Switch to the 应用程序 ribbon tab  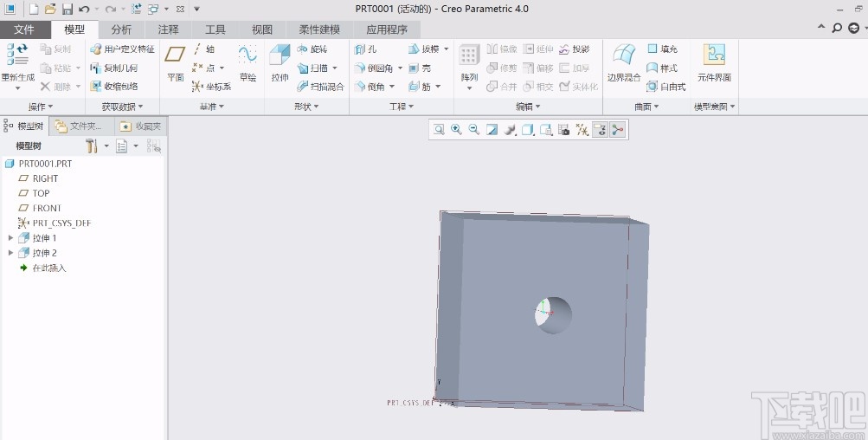pos(387,29)
